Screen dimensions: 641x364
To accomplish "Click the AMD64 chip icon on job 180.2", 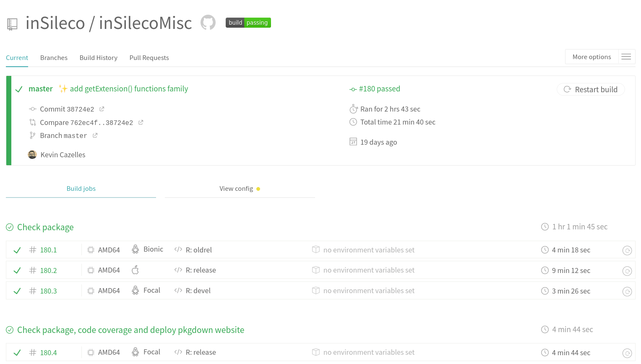I will tap(90, 270).
